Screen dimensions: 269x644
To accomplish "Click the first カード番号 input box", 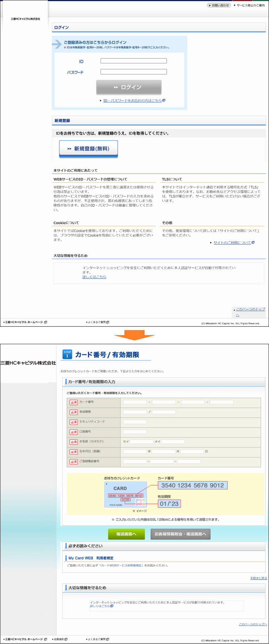I will pyautogui.click(x=135, y=402).
